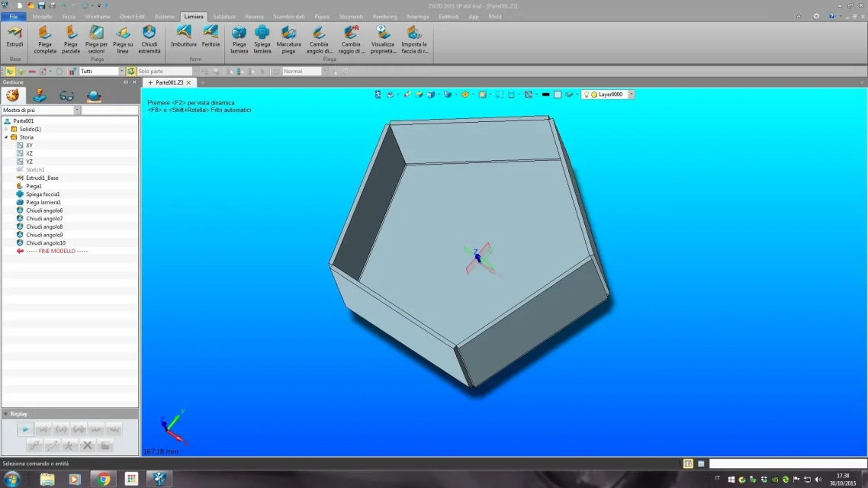This screenshot has width=868, height=488.
Task: Open the sphere icon manager tab
Action: pos(94,95)
